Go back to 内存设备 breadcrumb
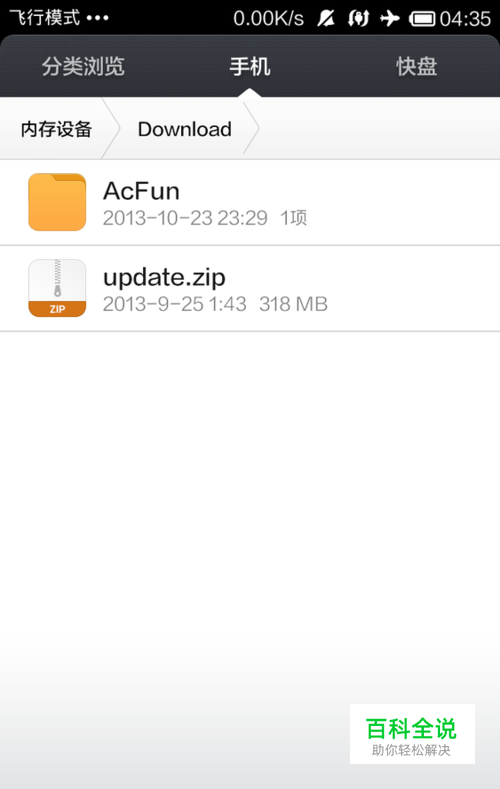Viewport: 500px width, 789px height. click(x=56, y=129)
